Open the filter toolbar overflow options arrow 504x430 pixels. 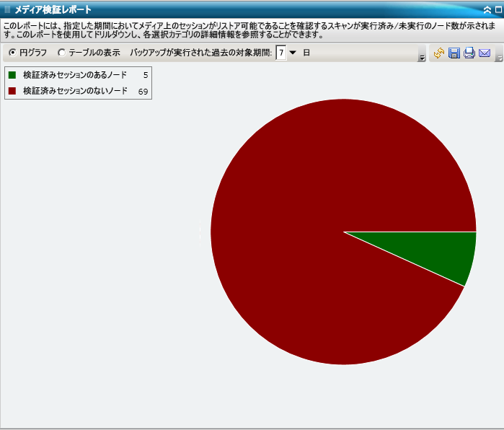click(x=422, y=58)
